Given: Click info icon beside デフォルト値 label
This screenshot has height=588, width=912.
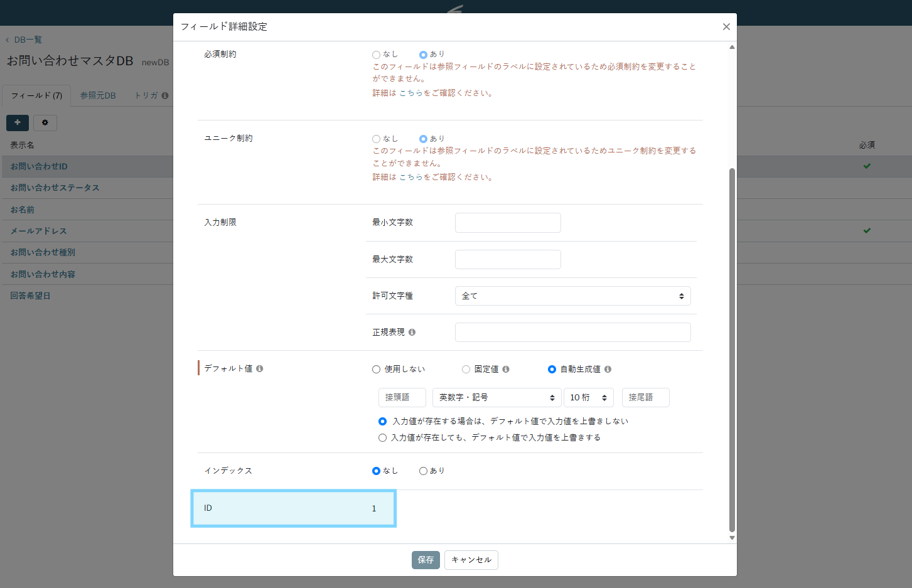Looking at the screenshot, I should (259, 369).
